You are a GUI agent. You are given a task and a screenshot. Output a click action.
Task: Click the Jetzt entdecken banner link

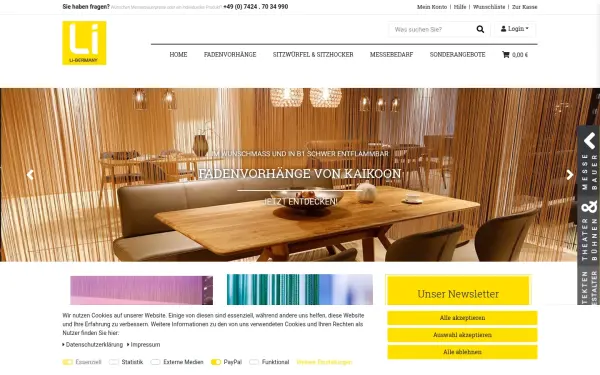coord(300,202)
